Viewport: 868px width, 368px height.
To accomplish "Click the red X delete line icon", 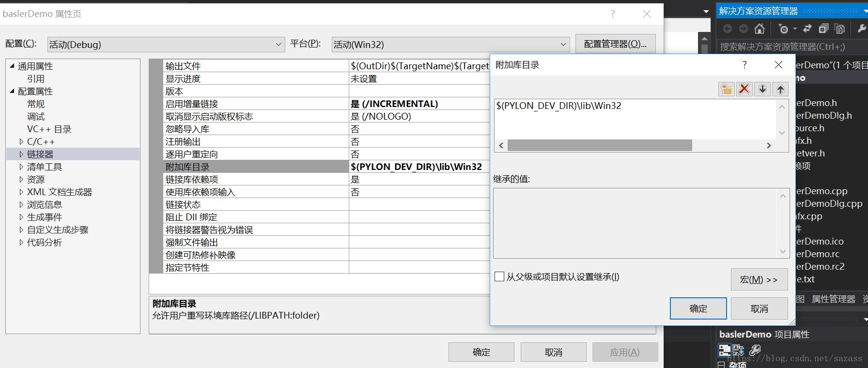I will tap(744, 89).
